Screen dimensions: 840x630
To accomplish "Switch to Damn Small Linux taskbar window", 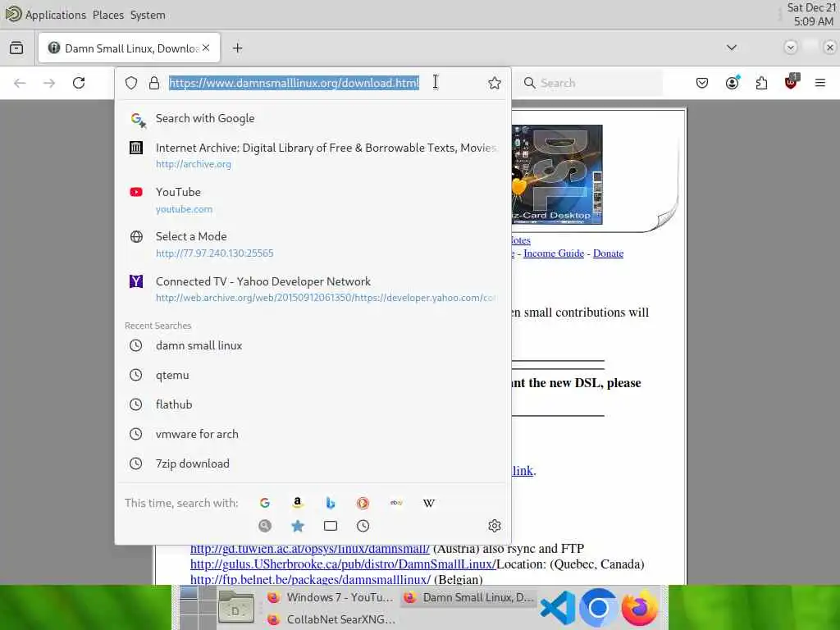I will (469, 597).
